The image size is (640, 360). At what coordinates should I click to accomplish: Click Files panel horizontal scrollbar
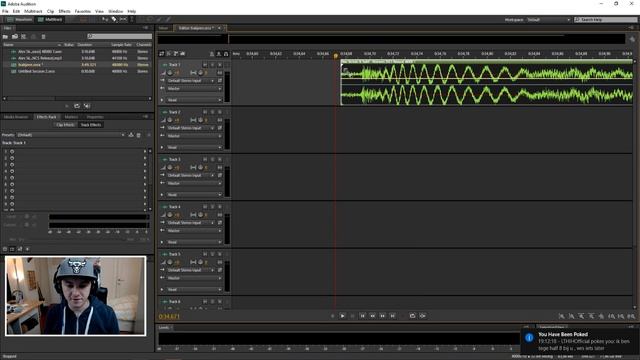(77, 98)
